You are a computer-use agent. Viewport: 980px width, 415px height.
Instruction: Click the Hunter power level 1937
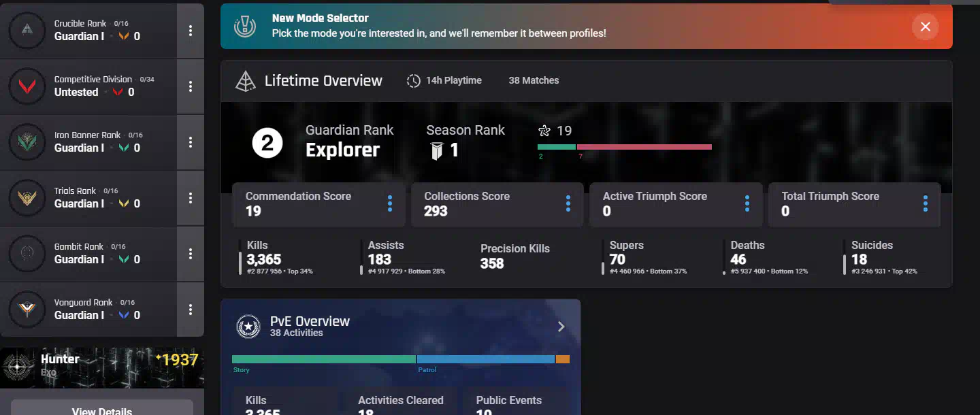point(180,360)
